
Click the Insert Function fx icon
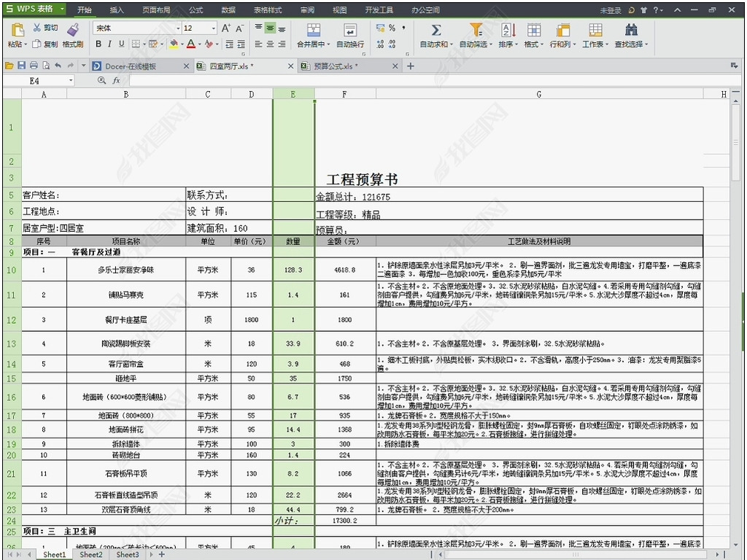tap(116, 80)
